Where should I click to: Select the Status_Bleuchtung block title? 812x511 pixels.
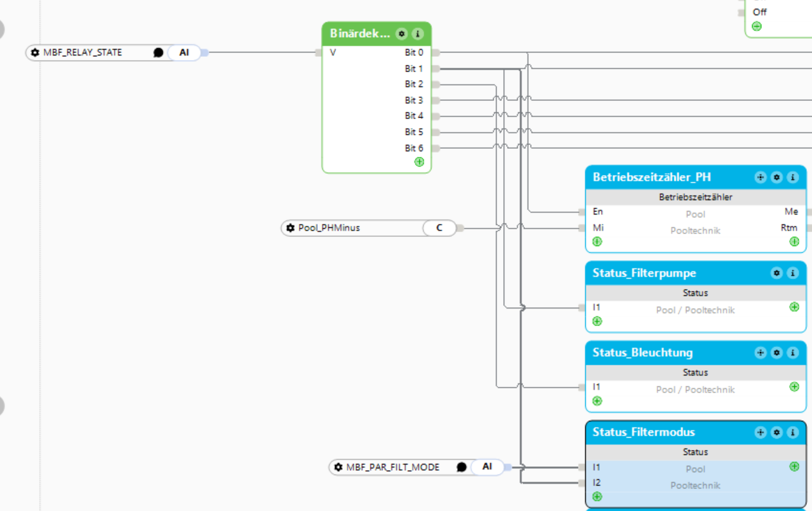643,353
